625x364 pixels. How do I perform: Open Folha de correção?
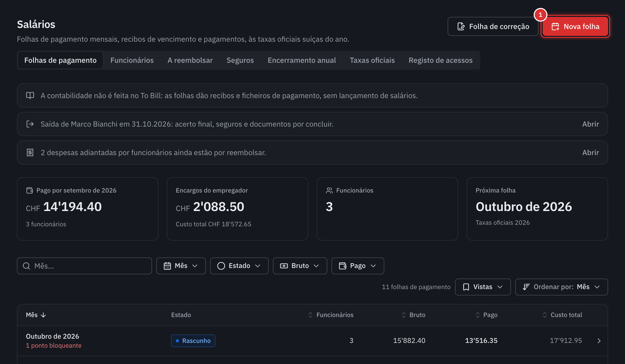pyautogui.click(x=493, y=26)
